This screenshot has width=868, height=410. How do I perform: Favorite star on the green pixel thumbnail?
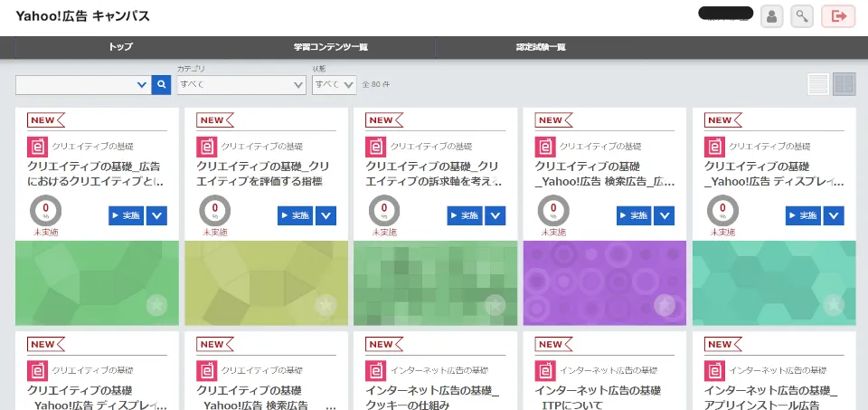(495, 305)
